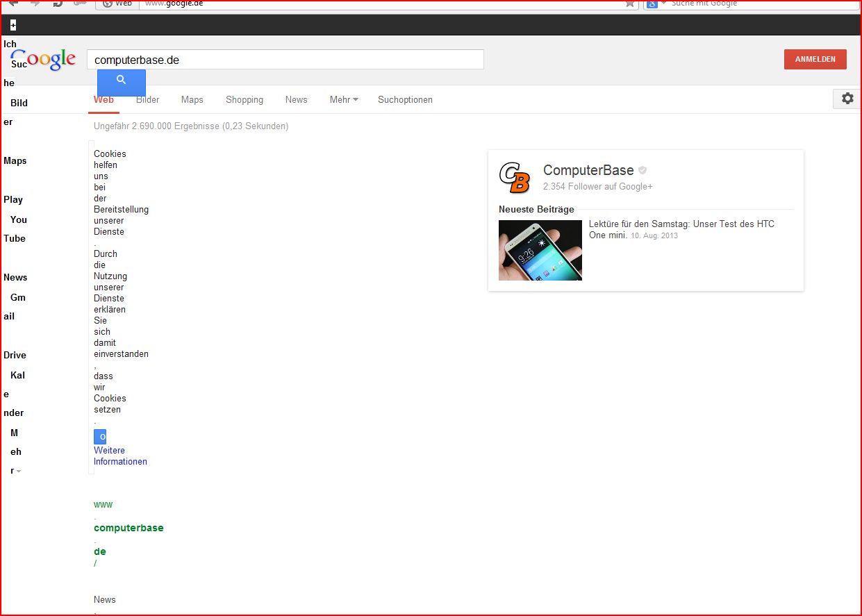Click the text 2.354 Follower auf Google+
Screen dimensions: 862x616
(x=598, y=187)
